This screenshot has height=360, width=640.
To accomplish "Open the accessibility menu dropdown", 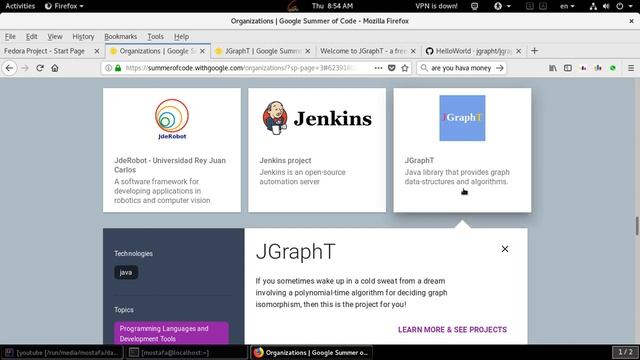I will (502, 6).
